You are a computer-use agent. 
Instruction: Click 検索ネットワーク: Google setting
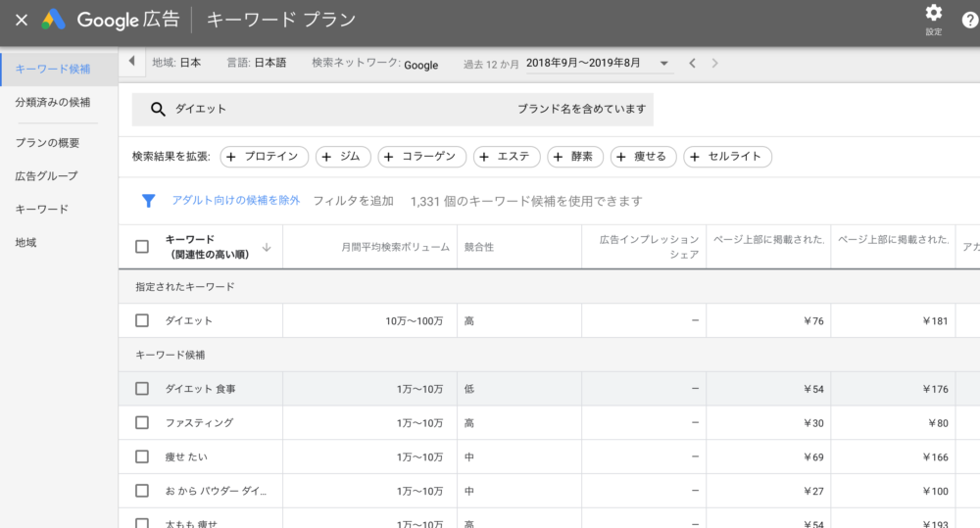coord(375,63)
